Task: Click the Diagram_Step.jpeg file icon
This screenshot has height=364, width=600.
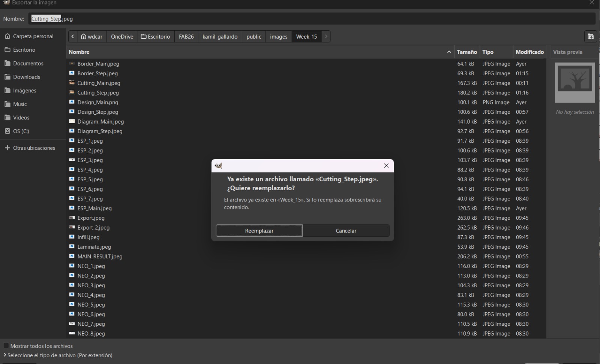Action: click(x=72, y=131)
